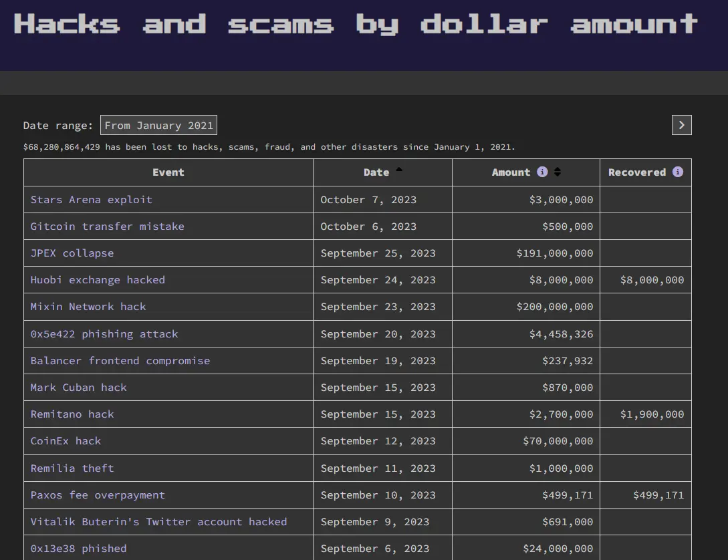Click Paxos amount $499,171 in Amount column

coord(568,495)
